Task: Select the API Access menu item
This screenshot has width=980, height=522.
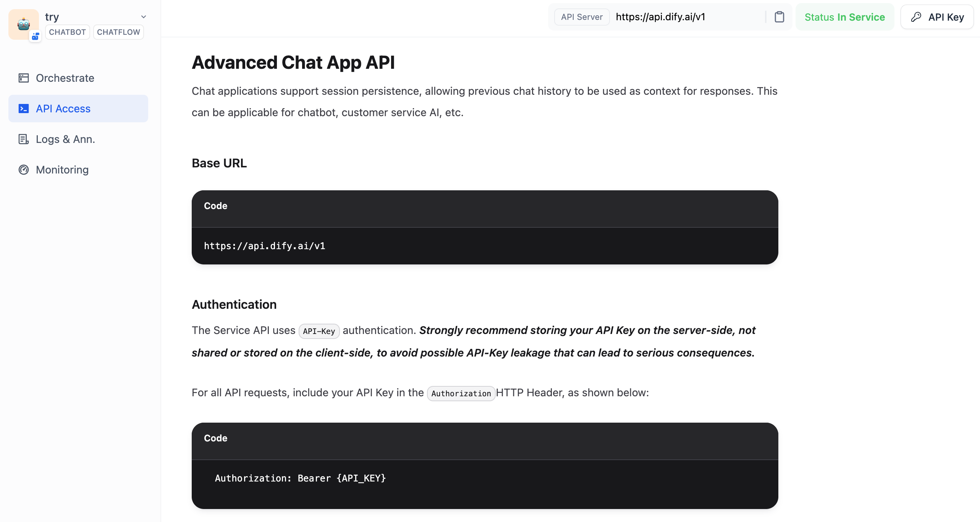Action: [x=78, y=109]
